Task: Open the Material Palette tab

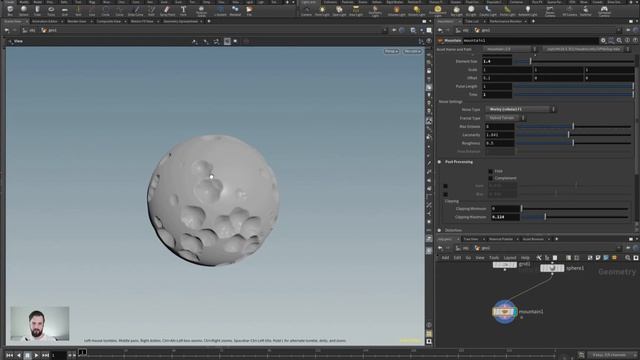Action: click(500, 239)
